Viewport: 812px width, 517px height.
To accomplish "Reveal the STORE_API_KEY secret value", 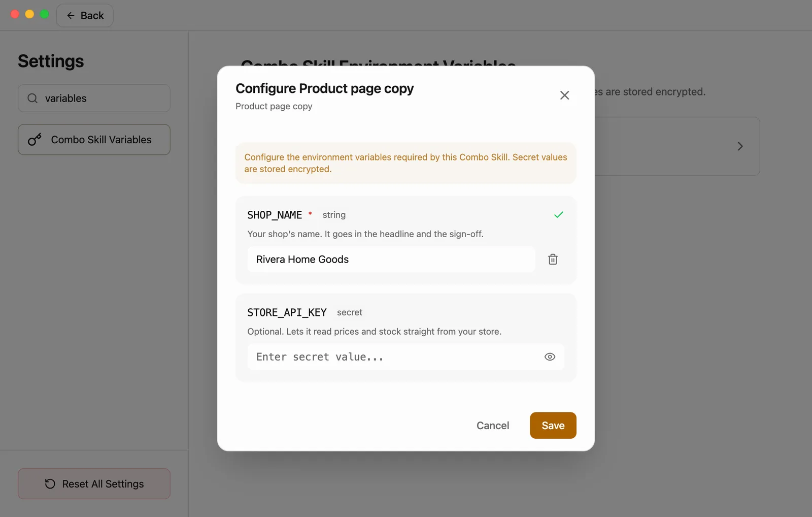I will point(550,357).
